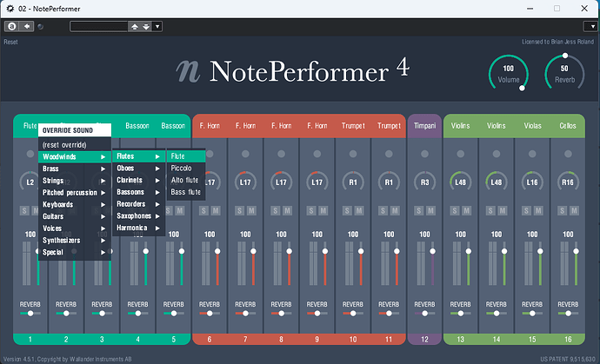Screen dimensions: 600x364
Task: Expand the Strings category submenu
Action: [x=75, y=181]
